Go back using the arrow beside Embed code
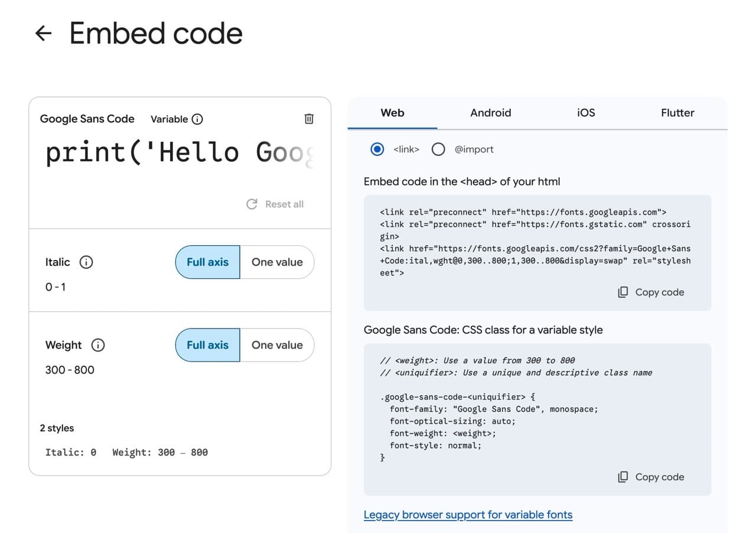756x533 pixels. 44,34
